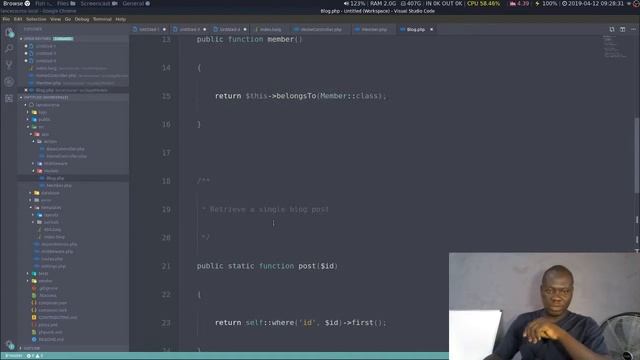Screen dimensions: 640x360
Task: Open the Debug menu
Action: tap(82, 19)
